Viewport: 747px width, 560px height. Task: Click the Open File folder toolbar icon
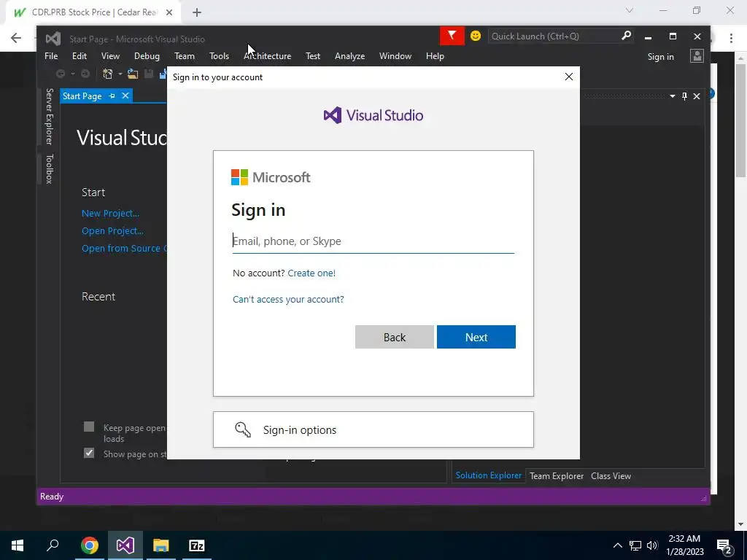point(133,74)
